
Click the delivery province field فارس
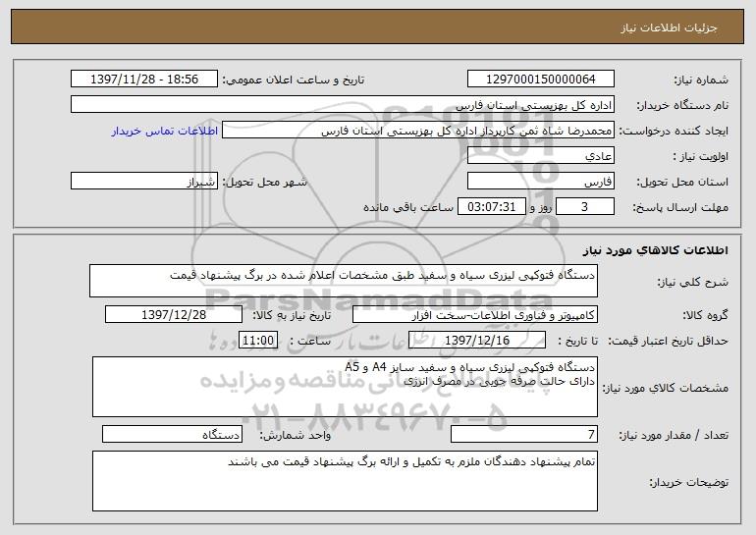(540, 182)
